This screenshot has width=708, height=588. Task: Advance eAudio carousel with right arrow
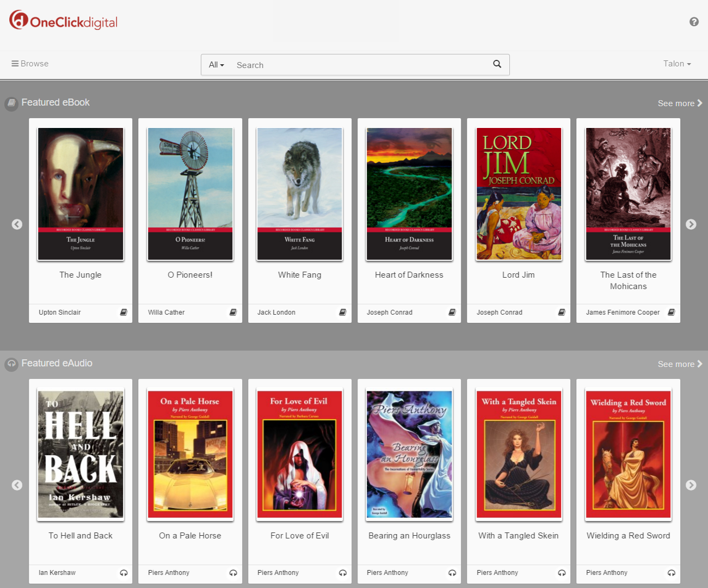691,485
